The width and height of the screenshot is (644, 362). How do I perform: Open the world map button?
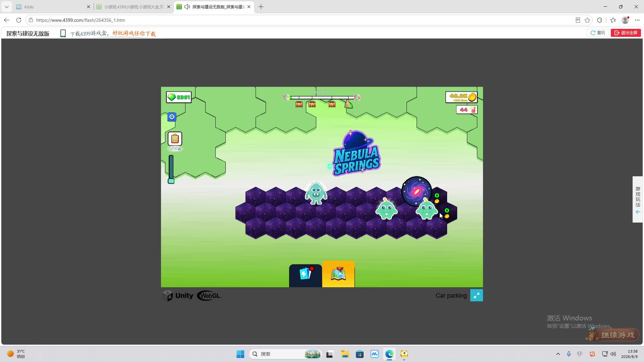coord(338,274)
